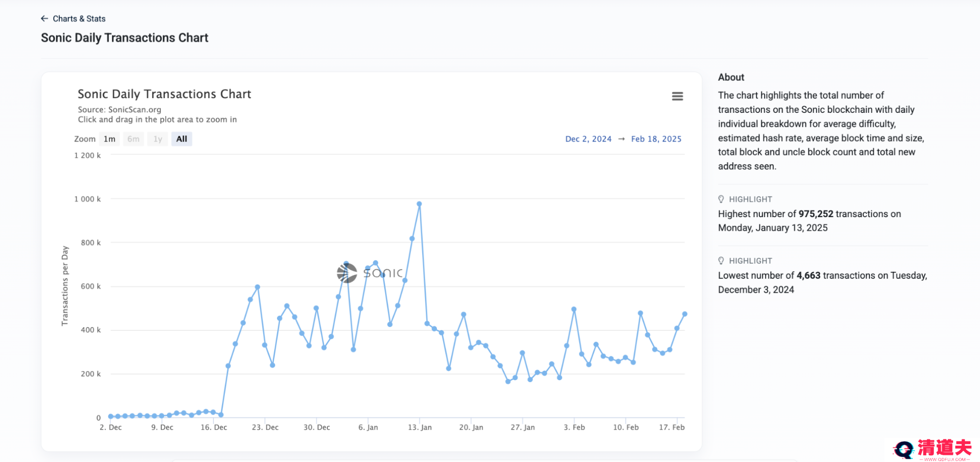
Task: Click the 600 k y-axis label
Action: click(91, 286)
